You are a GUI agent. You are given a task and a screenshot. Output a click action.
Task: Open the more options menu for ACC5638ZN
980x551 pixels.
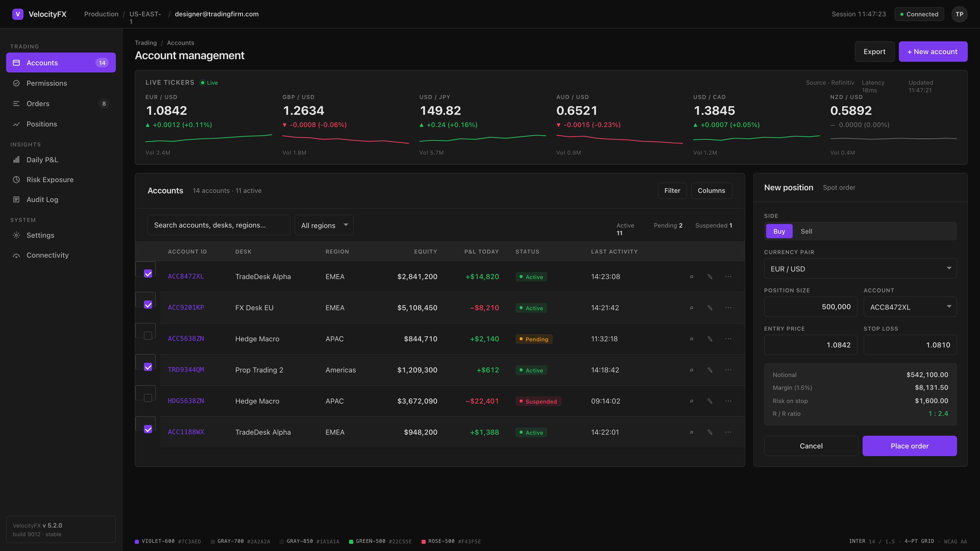tap(728, 339)
